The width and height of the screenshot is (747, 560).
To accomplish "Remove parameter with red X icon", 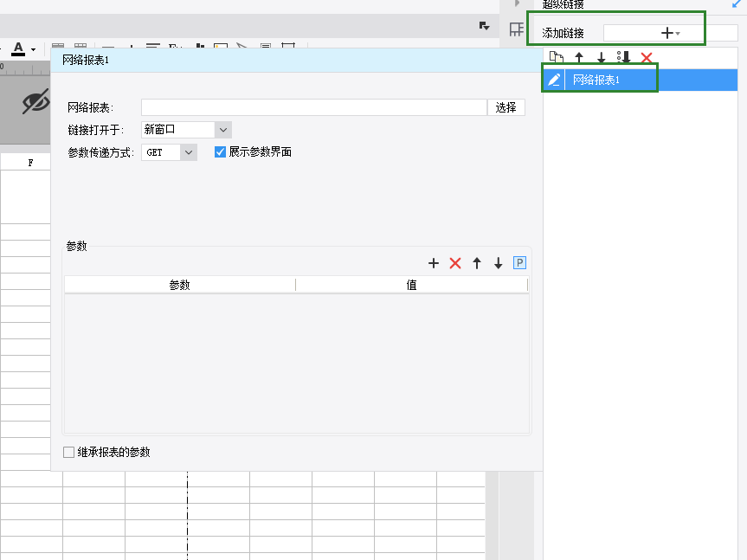I will [x=455, y=263].
